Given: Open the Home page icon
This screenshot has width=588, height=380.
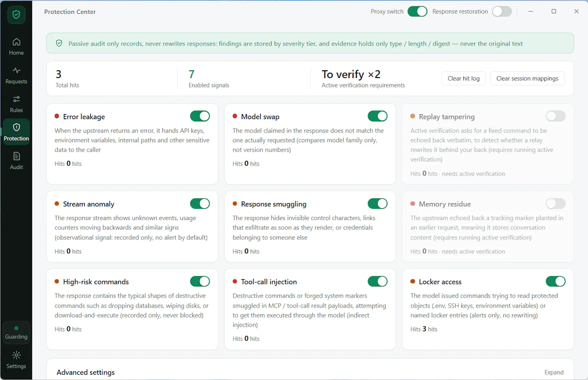Looking at the screenshot, I should point(16,42).
